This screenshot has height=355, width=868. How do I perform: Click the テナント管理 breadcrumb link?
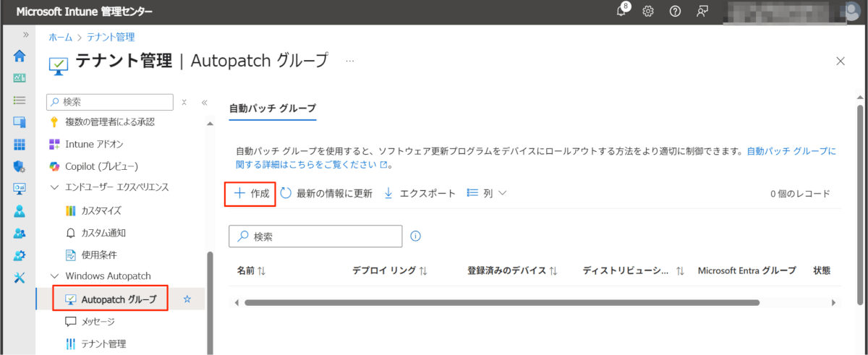coord(111,37)
